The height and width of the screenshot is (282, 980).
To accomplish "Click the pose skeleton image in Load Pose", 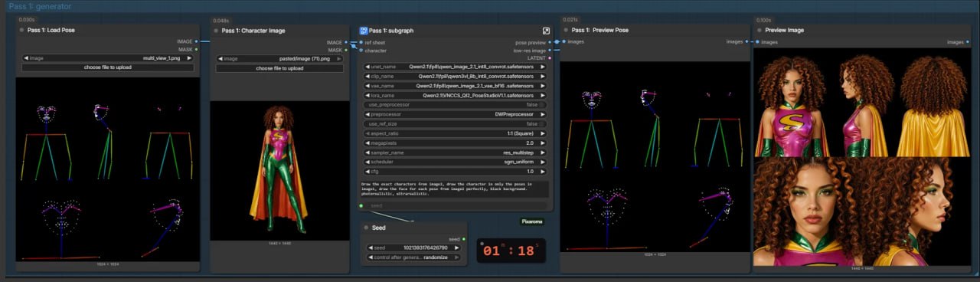I will click(x=107, y=169).
